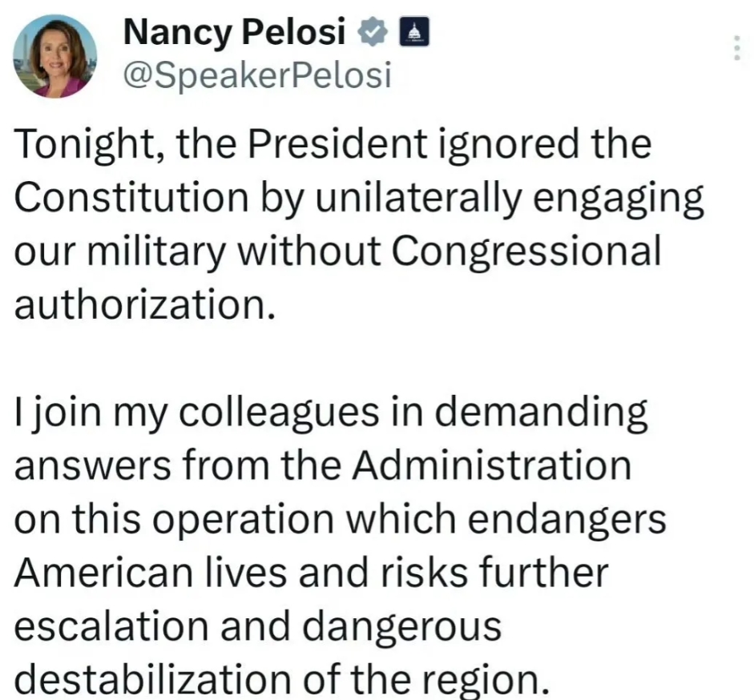754x700 pixels.
Task: Click the word "authorization." in the tweet
Action: (x=145, y=305)
